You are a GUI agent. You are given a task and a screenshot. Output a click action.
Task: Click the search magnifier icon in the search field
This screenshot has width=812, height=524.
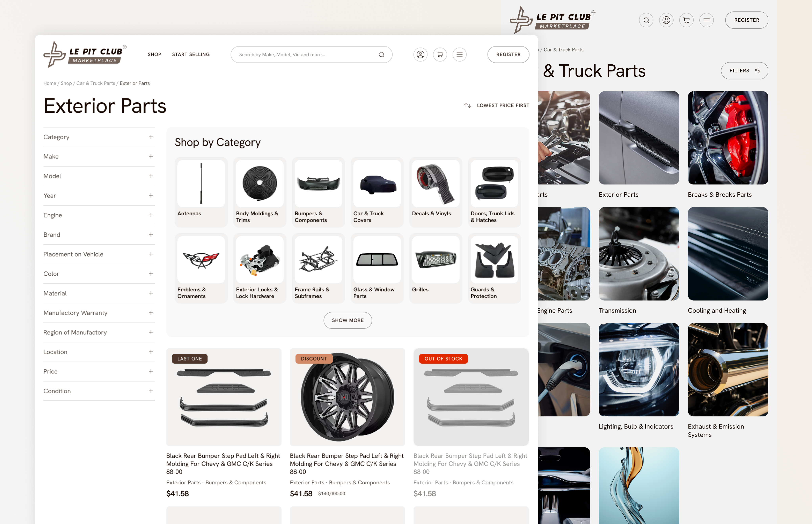381,54
